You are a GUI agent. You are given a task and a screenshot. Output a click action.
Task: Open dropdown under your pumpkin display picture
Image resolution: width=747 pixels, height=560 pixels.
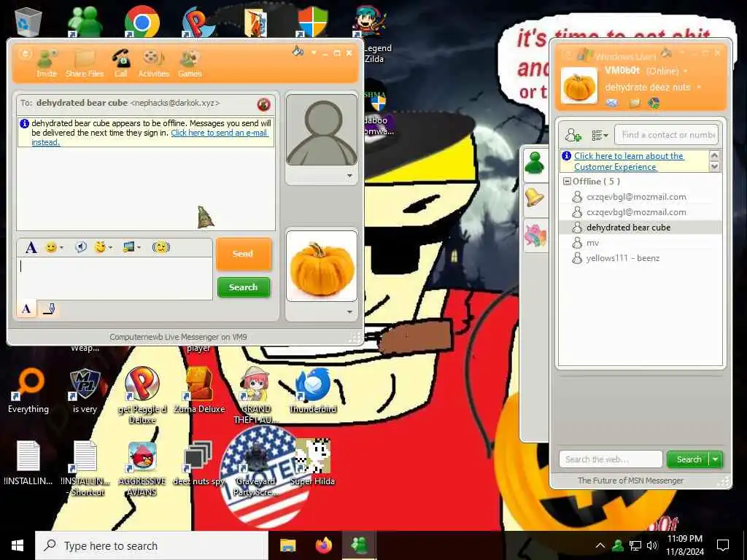349,312
